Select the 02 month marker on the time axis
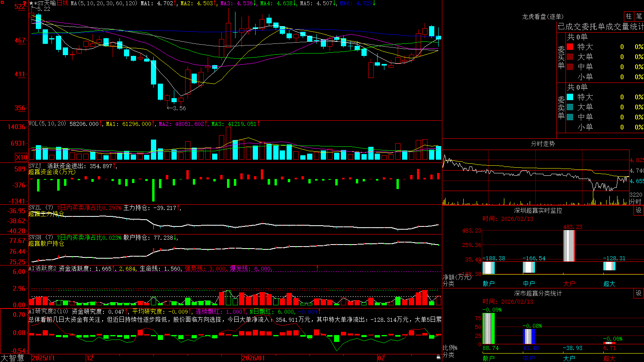644x362 pixels. pos(381,358)
